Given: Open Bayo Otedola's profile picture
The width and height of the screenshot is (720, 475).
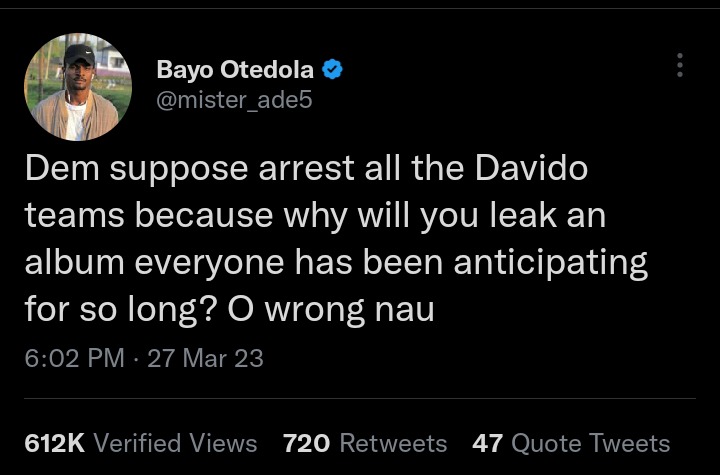Looking at the screenshot, I should (x=78, y=86).
